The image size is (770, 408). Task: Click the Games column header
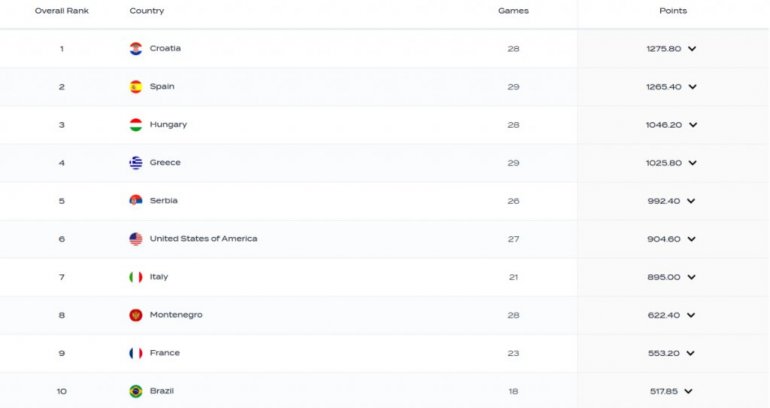[x=513, y=11]
